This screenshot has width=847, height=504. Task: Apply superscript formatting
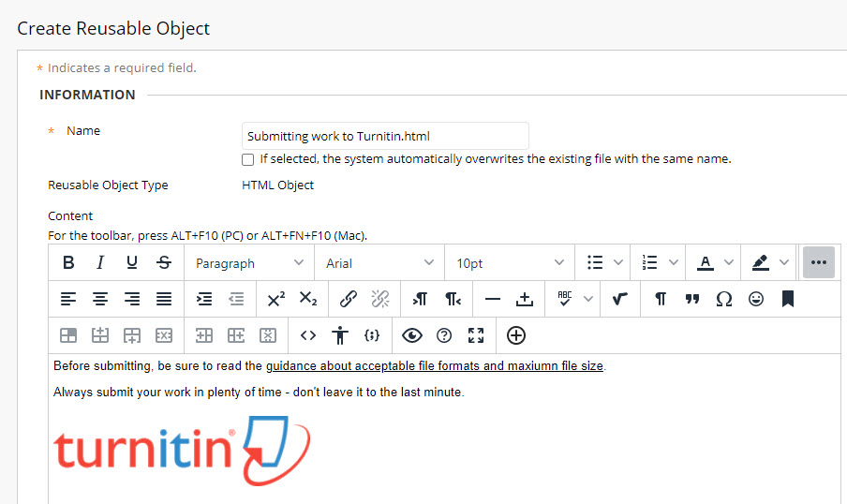(276, 299)
